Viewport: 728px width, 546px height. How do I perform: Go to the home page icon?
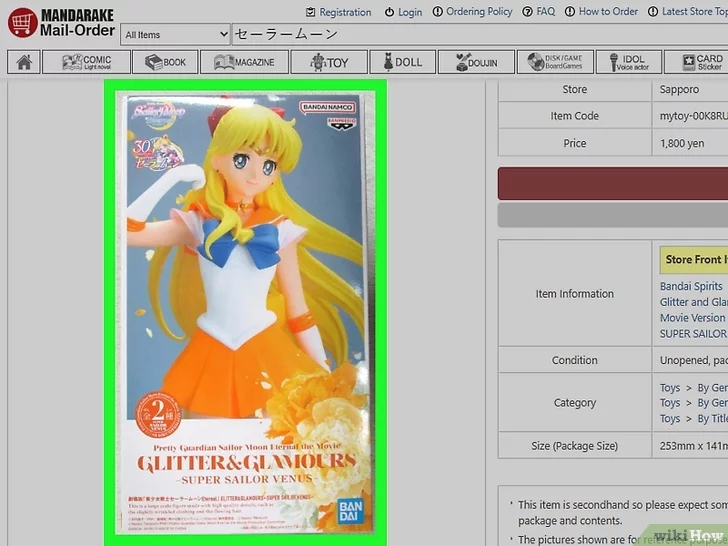[x=23, y=62]
